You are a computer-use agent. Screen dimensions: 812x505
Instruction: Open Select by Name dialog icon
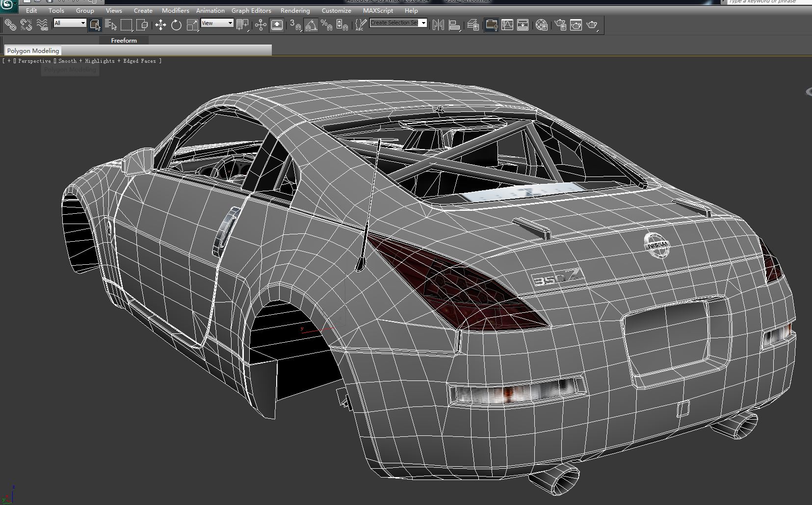111,25
